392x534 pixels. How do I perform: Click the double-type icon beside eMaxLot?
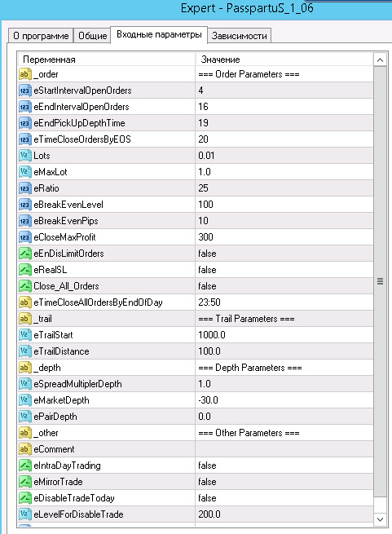click(x=25, y=172)
